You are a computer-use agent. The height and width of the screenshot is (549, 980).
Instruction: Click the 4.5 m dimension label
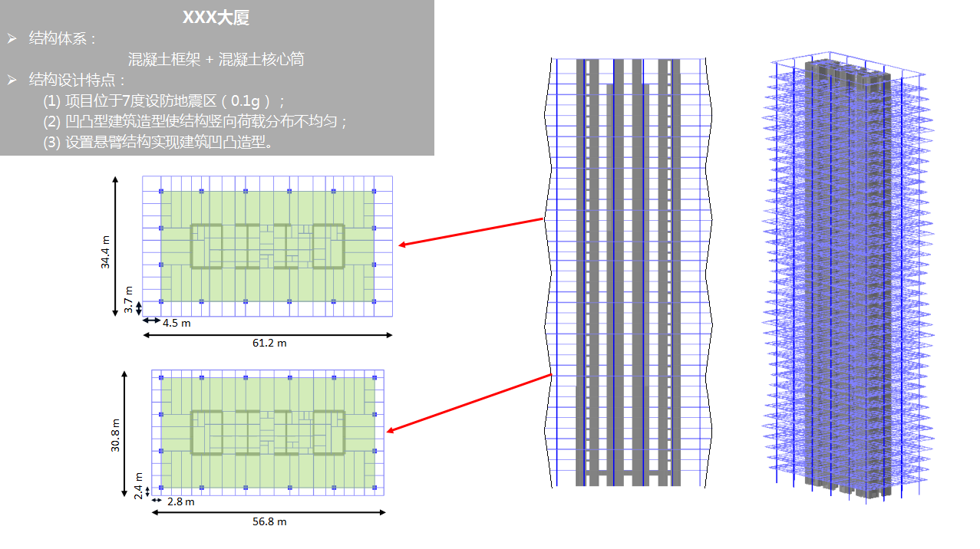coord(177,323)
